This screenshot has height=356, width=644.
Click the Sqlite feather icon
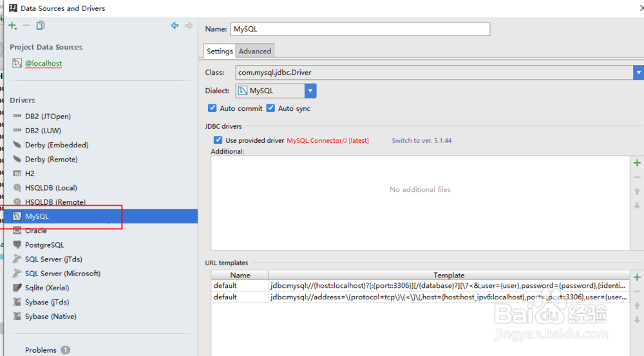[17, 287]
